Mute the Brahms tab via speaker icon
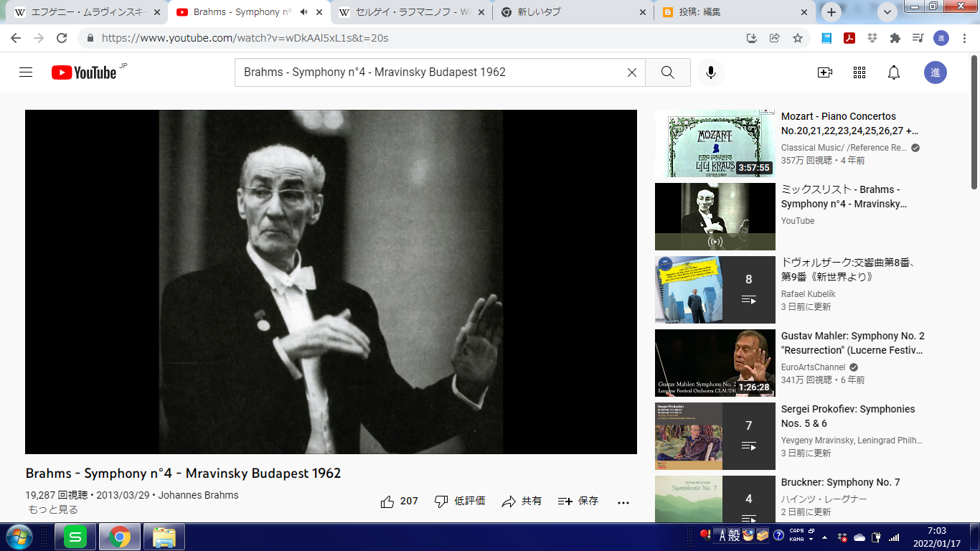 (303, 12)
